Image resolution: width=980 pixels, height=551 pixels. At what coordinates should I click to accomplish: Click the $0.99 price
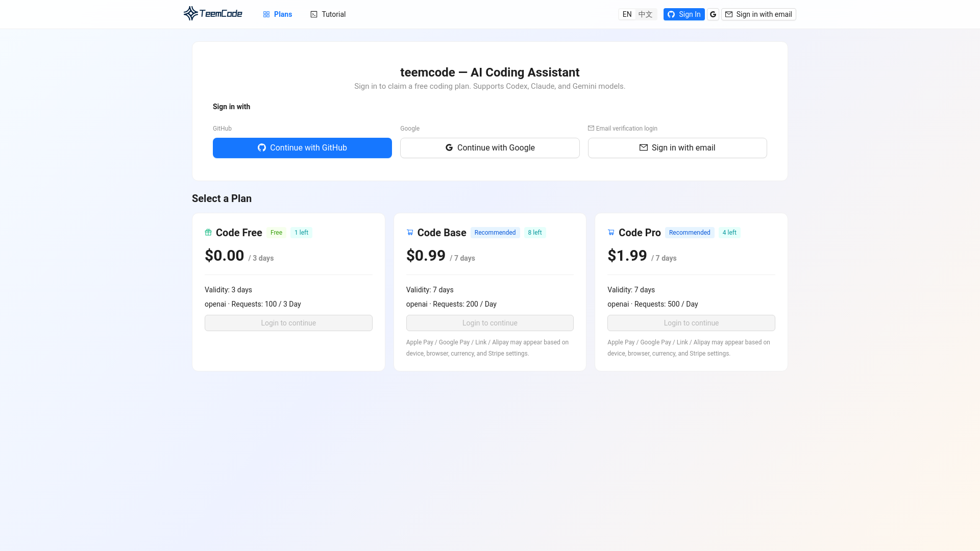pyautogui.click(x=426, y=256)
